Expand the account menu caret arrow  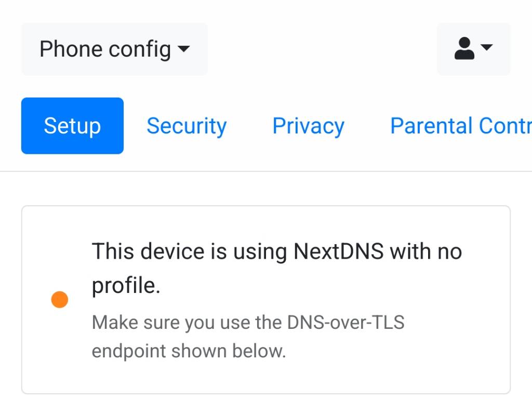487,48
